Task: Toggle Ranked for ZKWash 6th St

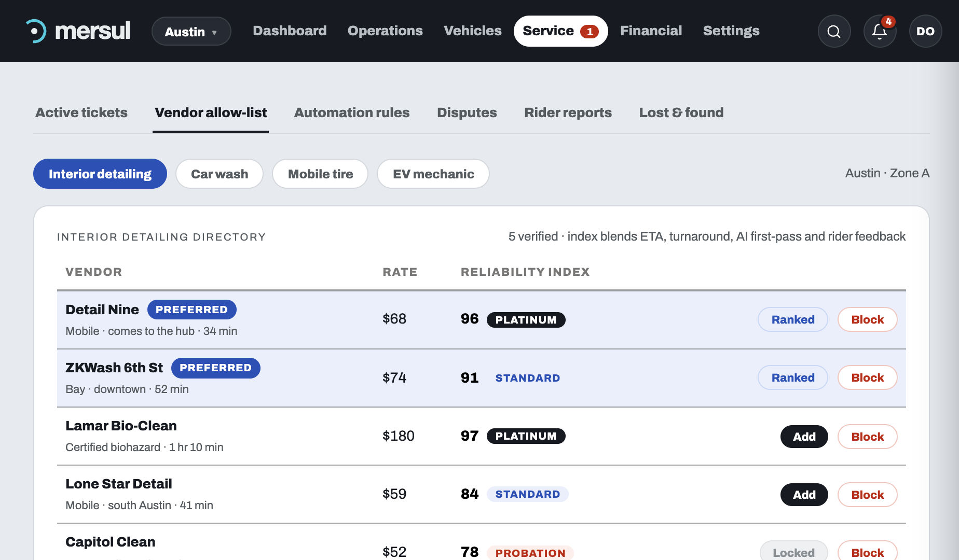Action: (x=793, y=377)
